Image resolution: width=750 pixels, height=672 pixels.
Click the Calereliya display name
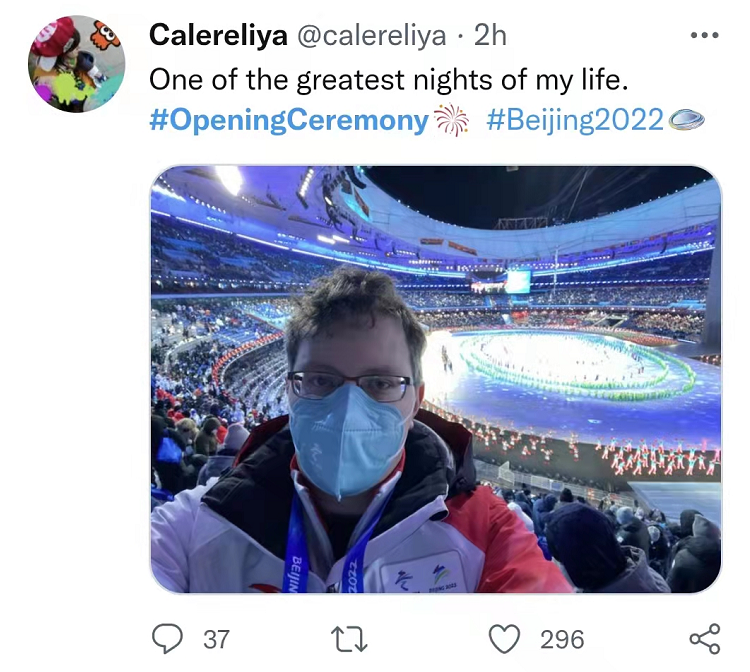click(x=218, y=36)
